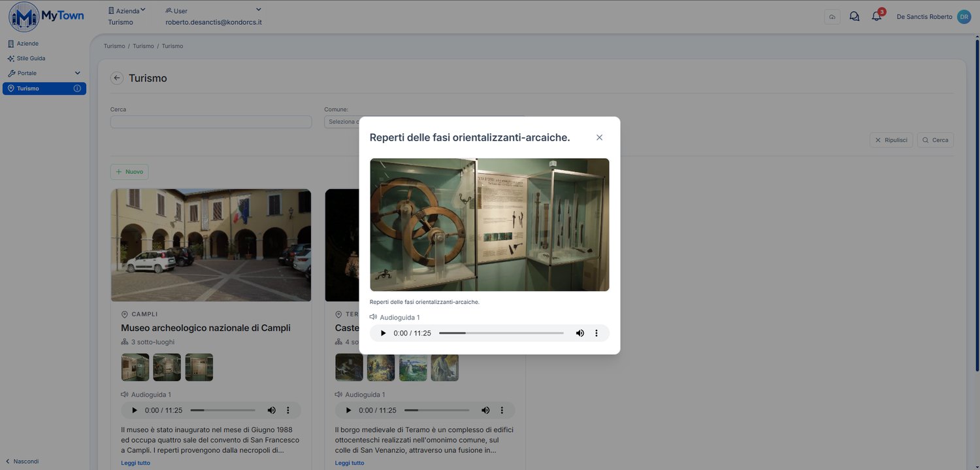
Task: Close the Reperti delle fasi dialog
Action: (x=599, y=137)
